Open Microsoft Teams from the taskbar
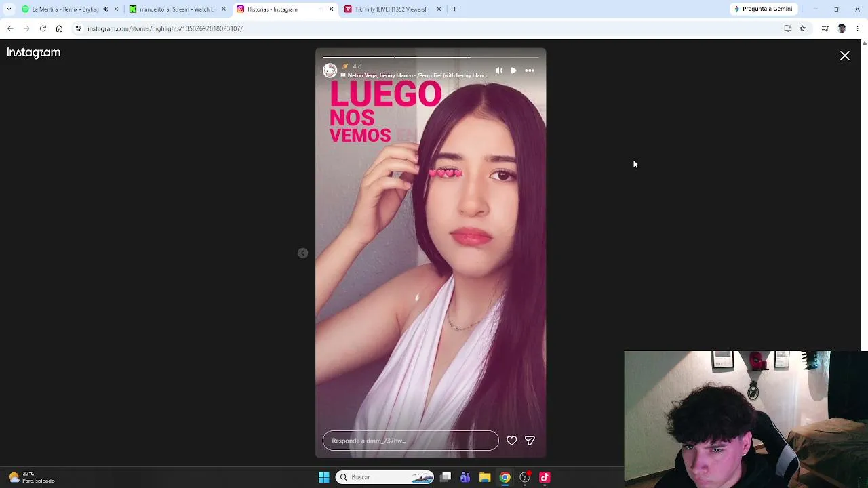Viewport: 868px width, 488px height. coord(465,477)
